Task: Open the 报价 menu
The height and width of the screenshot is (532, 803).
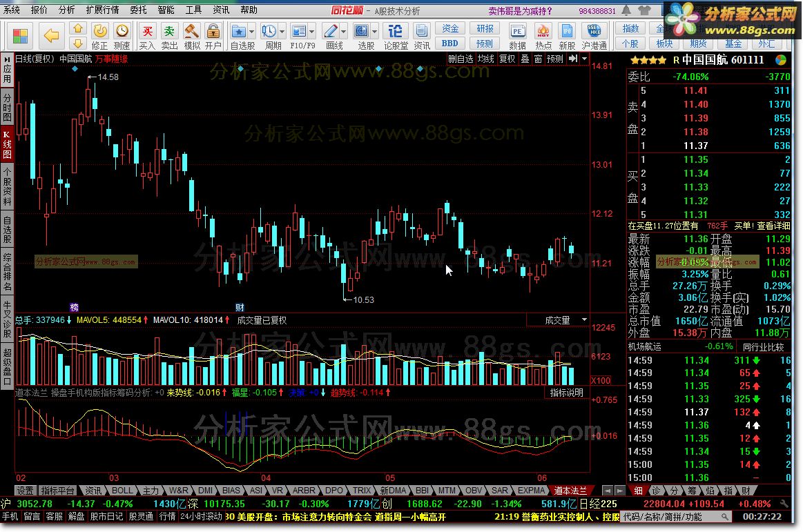Action: [x=39, y=10]
